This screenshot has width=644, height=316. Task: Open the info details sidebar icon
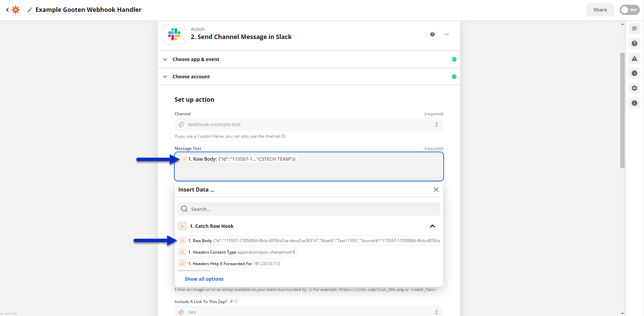pos(635,103)
